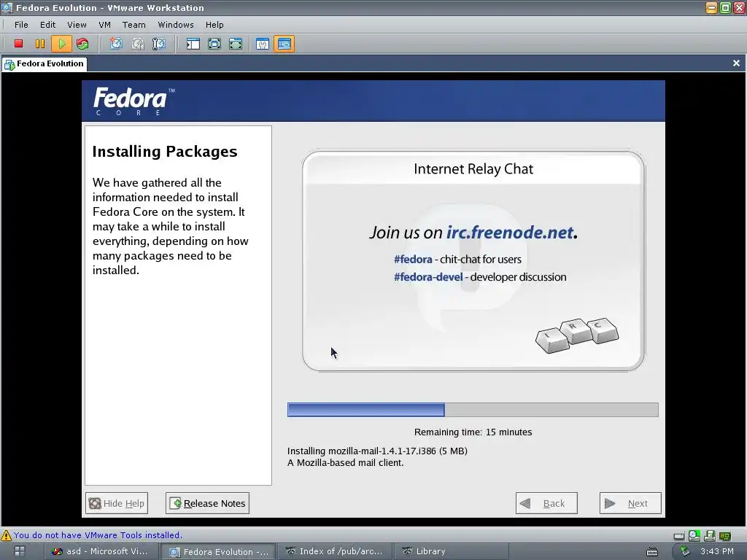Viewport: 747px width, 560px height.
Task: Click the yellow Suspend VM toolbar icon
Action: click(x=40, y=44)
